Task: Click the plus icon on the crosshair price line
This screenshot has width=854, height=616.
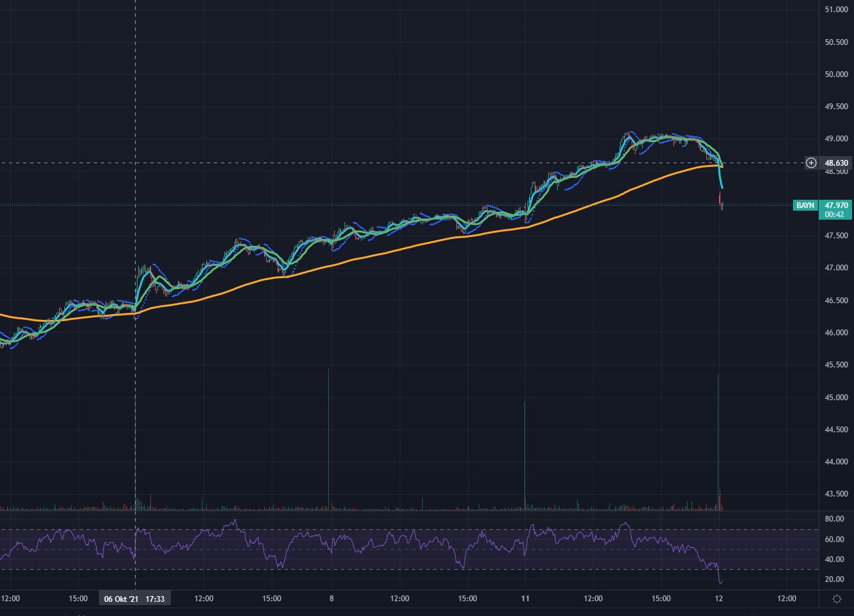Action: [810, 163]
